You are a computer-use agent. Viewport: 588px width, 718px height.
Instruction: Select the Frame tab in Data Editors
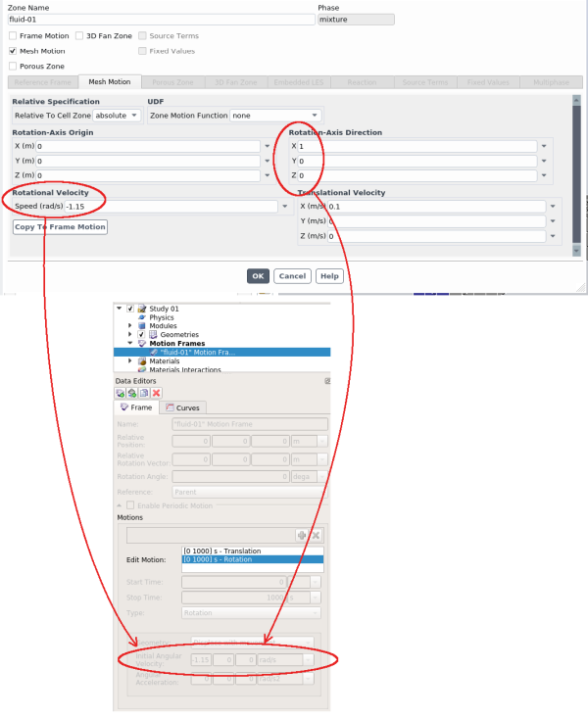(136, 407)
